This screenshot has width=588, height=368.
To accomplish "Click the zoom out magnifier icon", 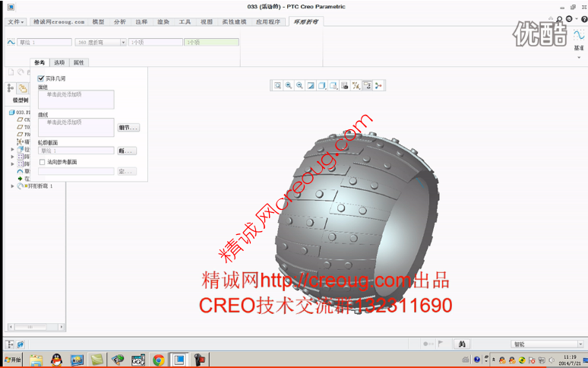I will click(299, 85).
